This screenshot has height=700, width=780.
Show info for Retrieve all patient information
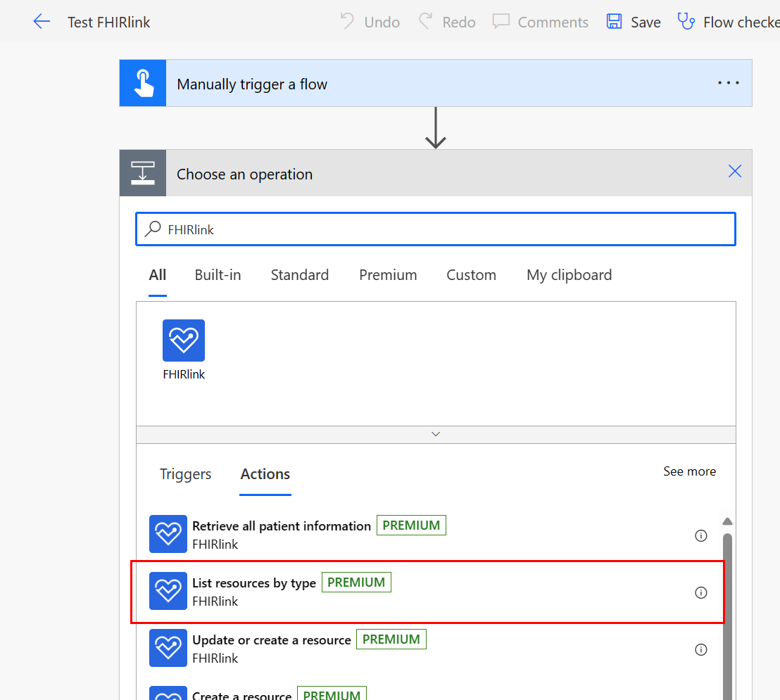pyautogui.click(x=701, y=535)
